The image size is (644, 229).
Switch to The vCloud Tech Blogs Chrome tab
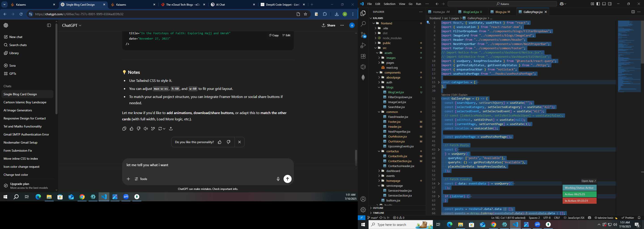pyautogui.click(x=183, y=5)
